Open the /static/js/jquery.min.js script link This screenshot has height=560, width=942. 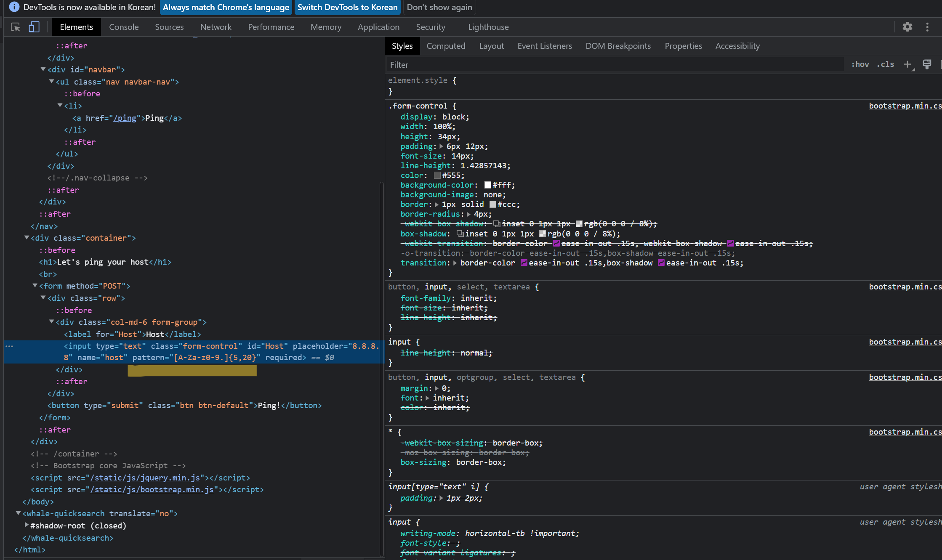tap(145, 478)
